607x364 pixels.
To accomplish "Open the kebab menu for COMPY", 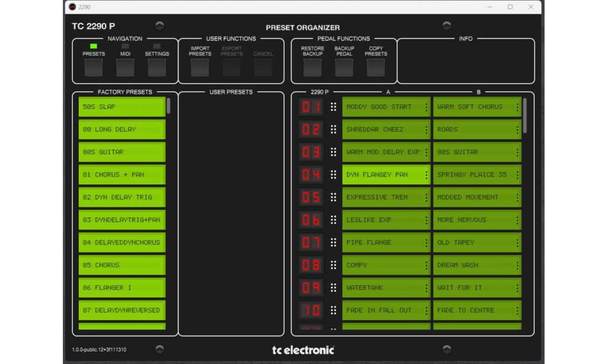I will (x=426, y=265).
